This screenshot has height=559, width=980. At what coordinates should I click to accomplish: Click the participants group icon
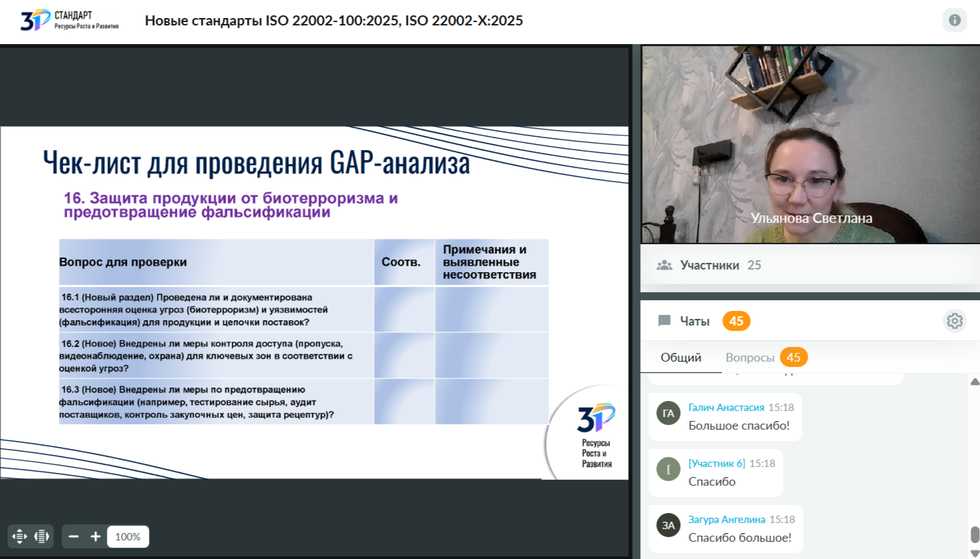(664, 265)
